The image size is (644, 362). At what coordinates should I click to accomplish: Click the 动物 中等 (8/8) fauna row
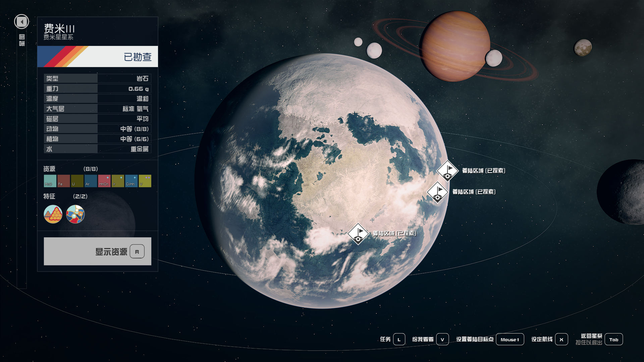tap(98, 129)
